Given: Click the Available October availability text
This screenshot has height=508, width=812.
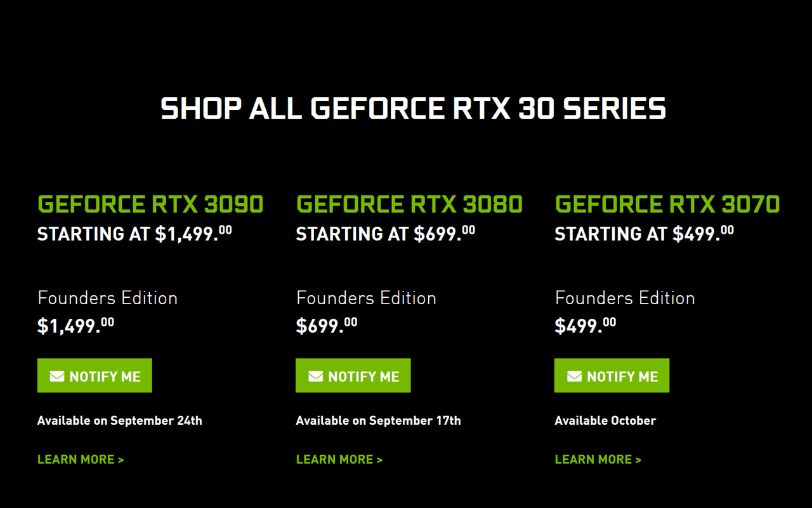Looking at the screenshot, I should click(605, 420).
